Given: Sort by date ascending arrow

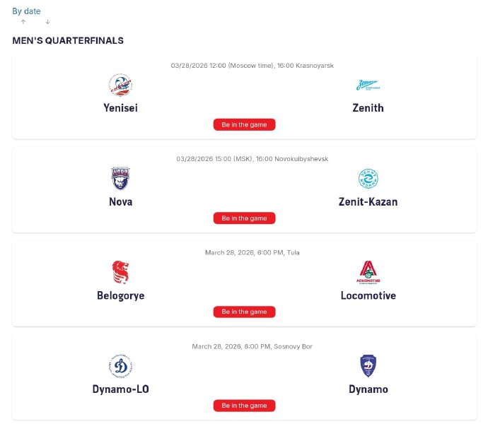Looking at the screenshot, I should 23,22.
